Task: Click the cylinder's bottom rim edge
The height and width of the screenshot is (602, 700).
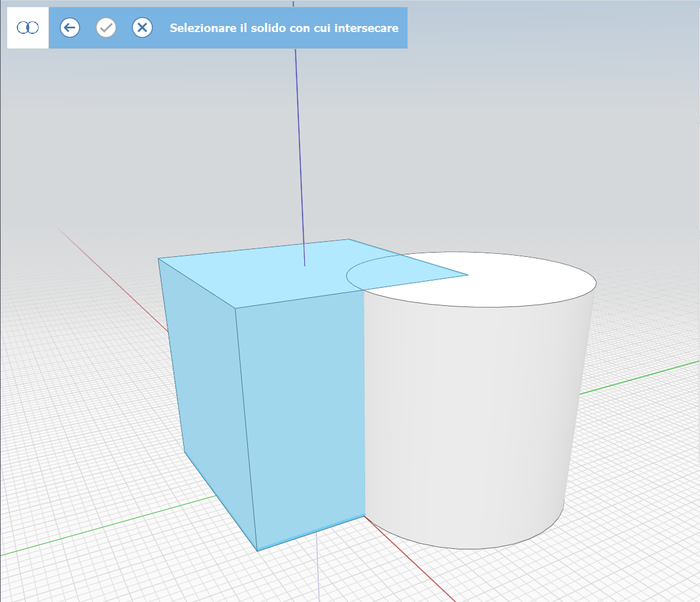Action: pyautogui.click(x=472, y=549)
